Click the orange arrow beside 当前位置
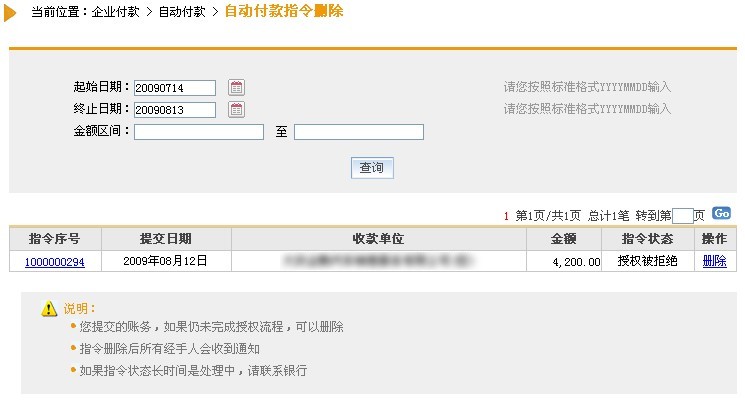The height and width of the screenshot is (406, 745). [10, 13]
